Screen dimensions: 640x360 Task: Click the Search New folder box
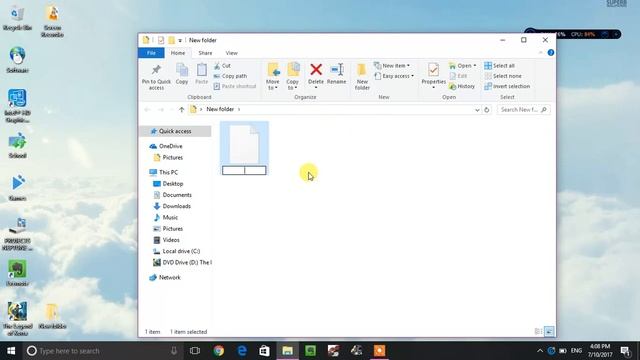pyautogui.click(x=523, y=110)
